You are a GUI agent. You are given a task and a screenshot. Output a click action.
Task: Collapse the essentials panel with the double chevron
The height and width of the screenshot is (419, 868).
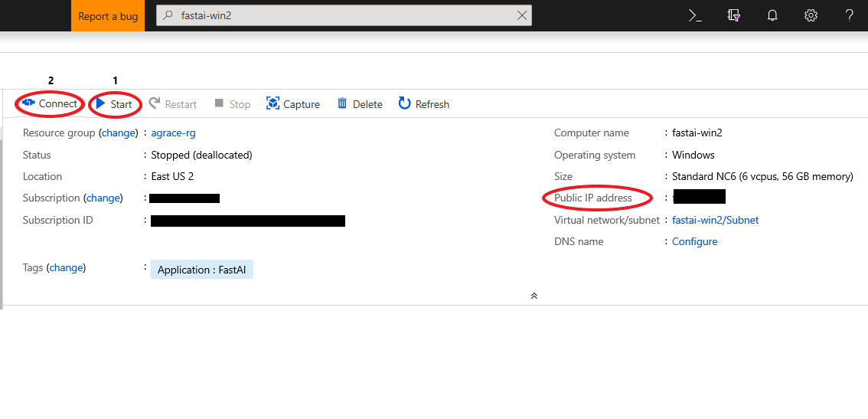pos(534,296)
